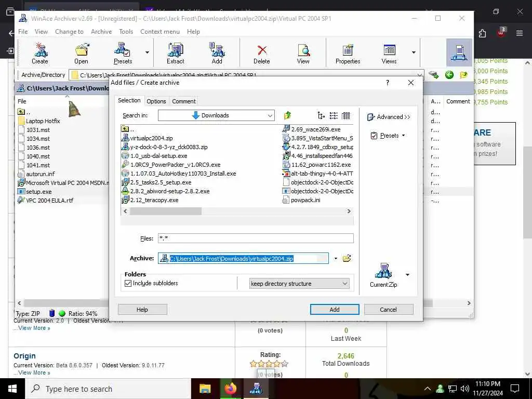
Task: Open File Explorer from the taskbar
Action: pyautogui.click(x=205, y=389)
